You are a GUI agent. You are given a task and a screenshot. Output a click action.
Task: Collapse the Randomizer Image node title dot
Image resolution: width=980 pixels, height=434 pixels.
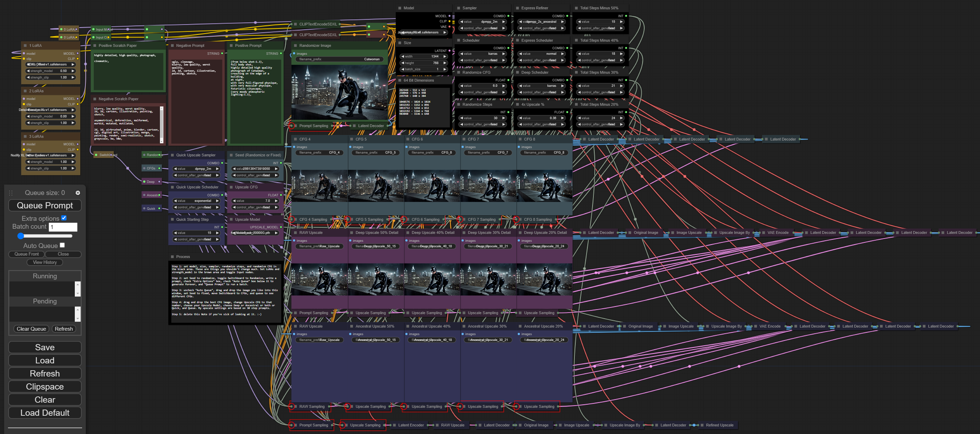pyautogui.click(x=295, y=45)
